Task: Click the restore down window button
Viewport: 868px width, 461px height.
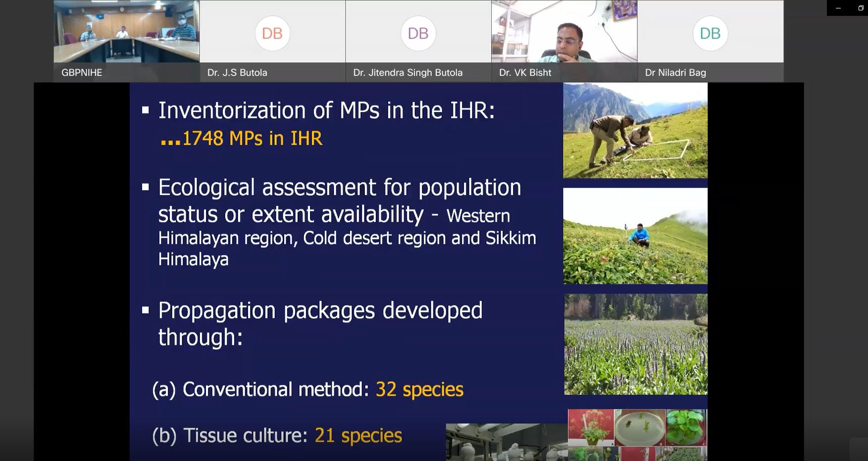Action: click(861, 8)
